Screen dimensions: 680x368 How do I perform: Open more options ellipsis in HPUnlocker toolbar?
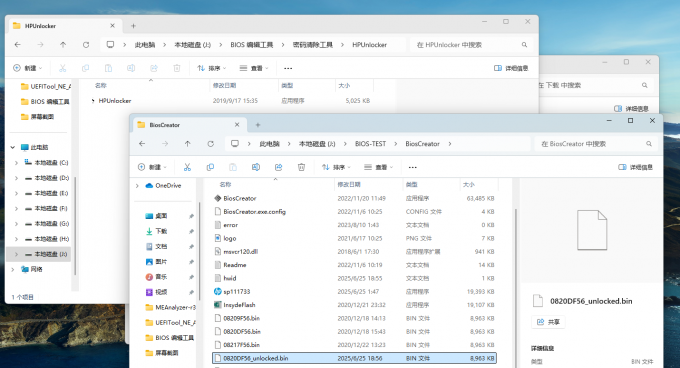click(x=288, y=68)
